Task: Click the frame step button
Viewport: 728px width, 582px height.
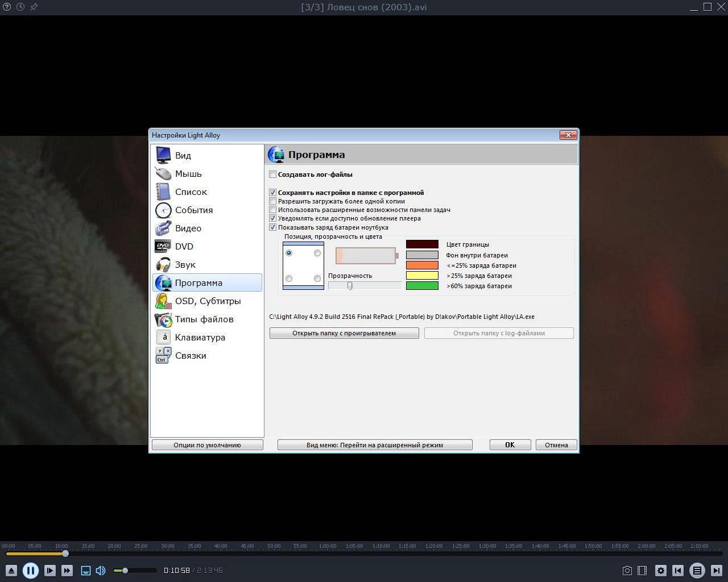Action: [x=50, y=571]
